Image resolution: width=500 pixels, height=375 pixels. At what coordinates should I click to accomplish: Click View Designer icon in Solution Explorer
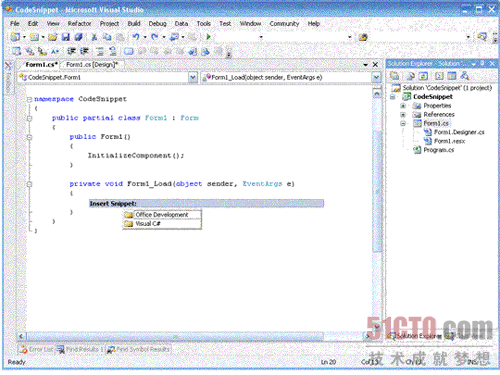pyautogui.click(x=452, y=76)
